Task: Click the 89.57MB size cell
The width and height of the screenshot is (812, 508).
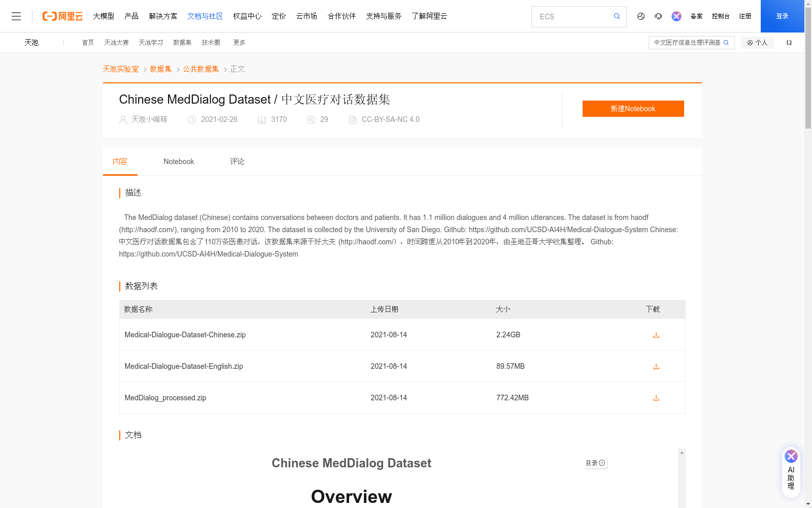Action: (x=511, y=366)
